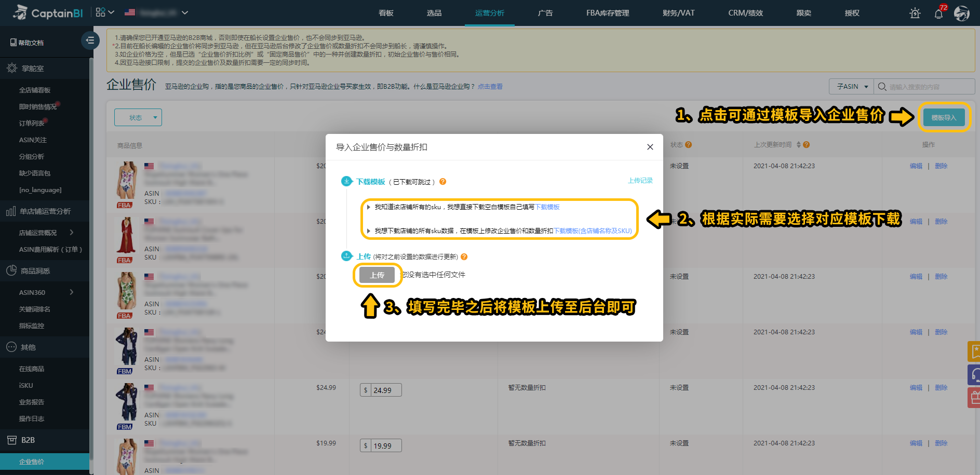
Task: Open 操作日志 in the sidebar
Action: pos(32,419)
